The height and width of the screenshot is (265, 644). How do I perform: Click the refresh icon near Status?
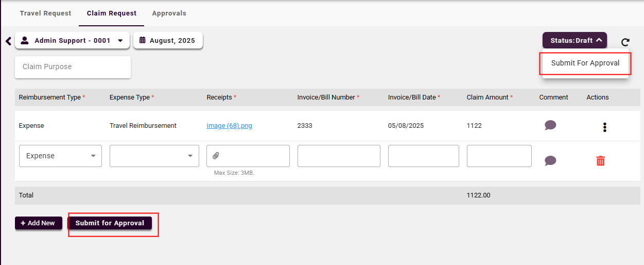(625, 42)
